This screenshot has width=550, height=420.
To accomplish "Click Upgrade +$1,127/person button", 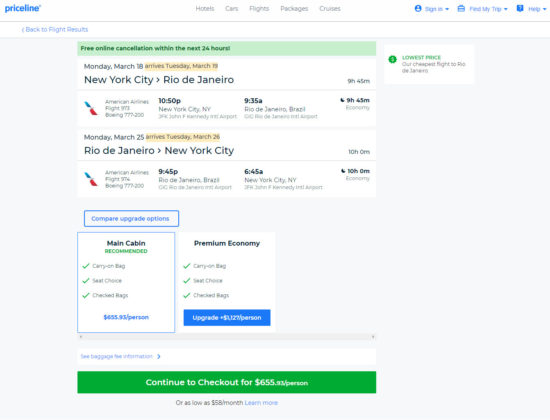I will [227, 318].
